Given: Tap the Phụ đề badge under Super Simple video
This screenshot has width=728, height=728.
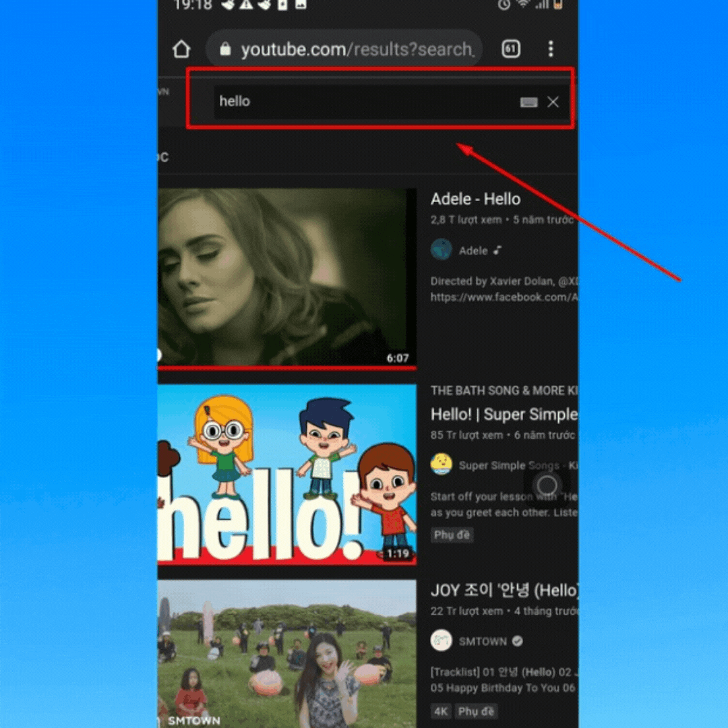Looking at the screenshot, I should coord(452,535).
